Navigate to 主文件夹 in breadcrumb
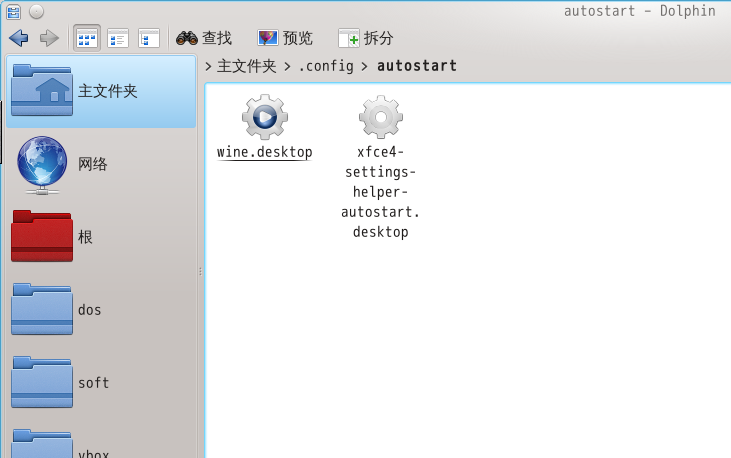 pos(247,66)
